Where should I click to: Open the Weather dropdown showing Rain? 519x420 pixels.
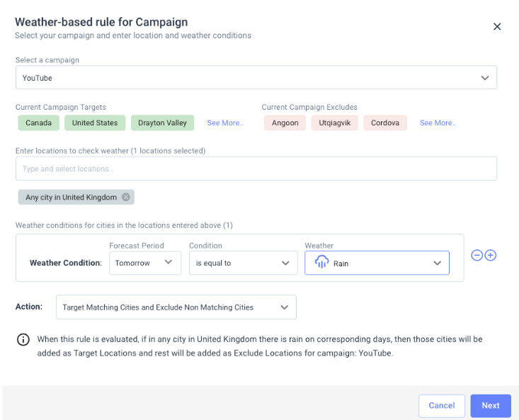377,263
